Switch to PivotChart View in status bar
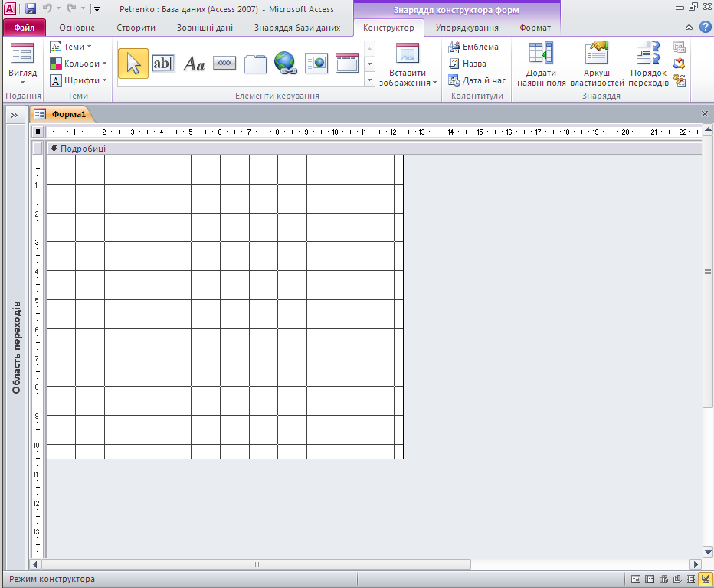 pyautogui.click(x=677, y=579)
